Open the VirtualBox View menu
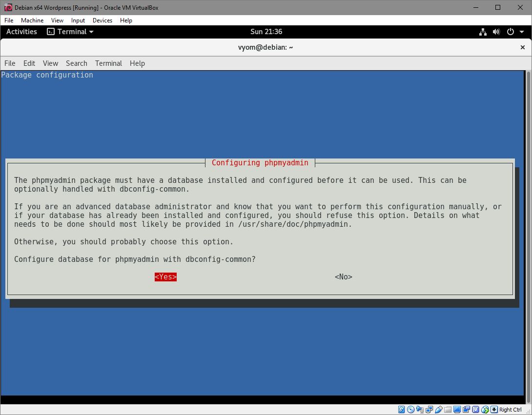 [x=57, y=20]
